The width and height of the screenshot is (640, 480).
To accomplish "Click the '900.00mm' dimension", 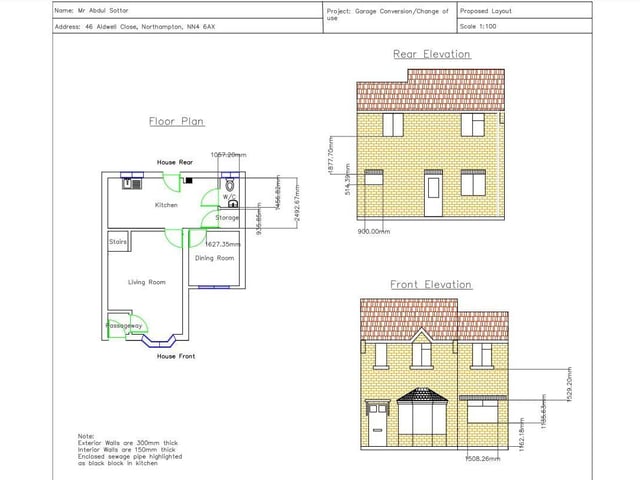I will pos(374,231).
